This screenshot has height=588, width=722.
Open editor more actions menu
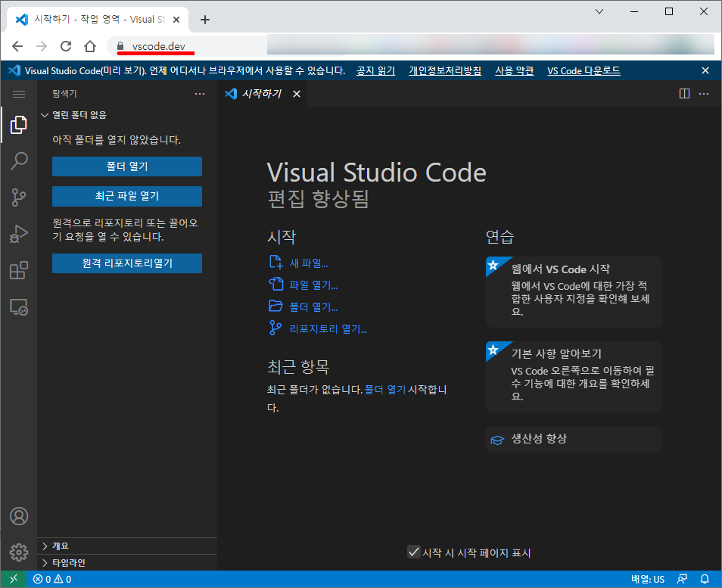(x=704, y=94)
